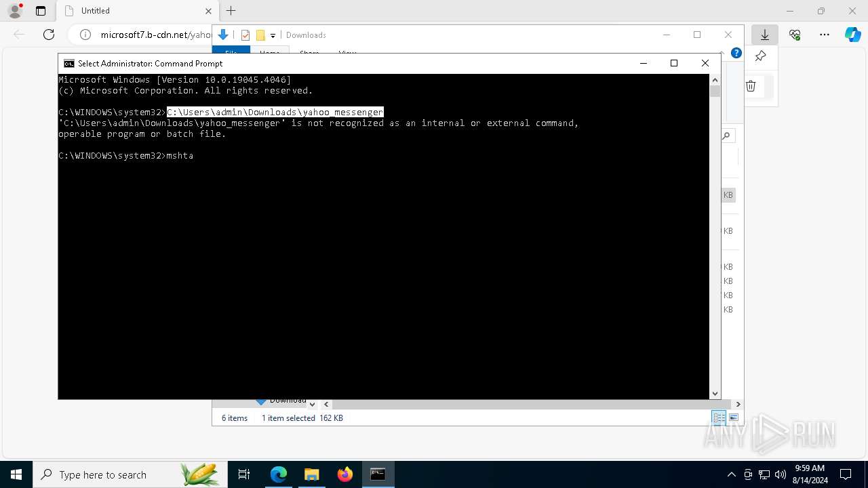Image resolution: width=868 pixels, height=488 pixels.
Task: Open Edge profile avatar icon
Action: [15, 11]
